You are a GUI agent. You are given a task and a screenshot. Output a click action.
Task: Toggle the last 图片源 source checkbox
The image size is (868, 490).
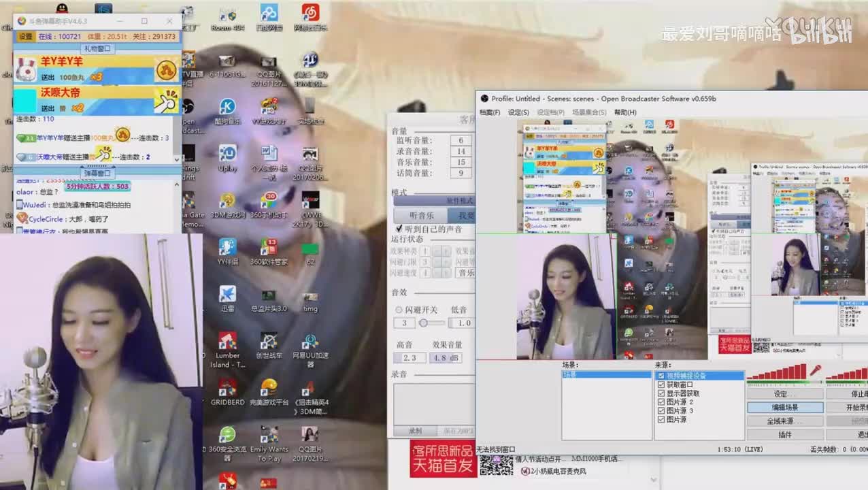661,420
